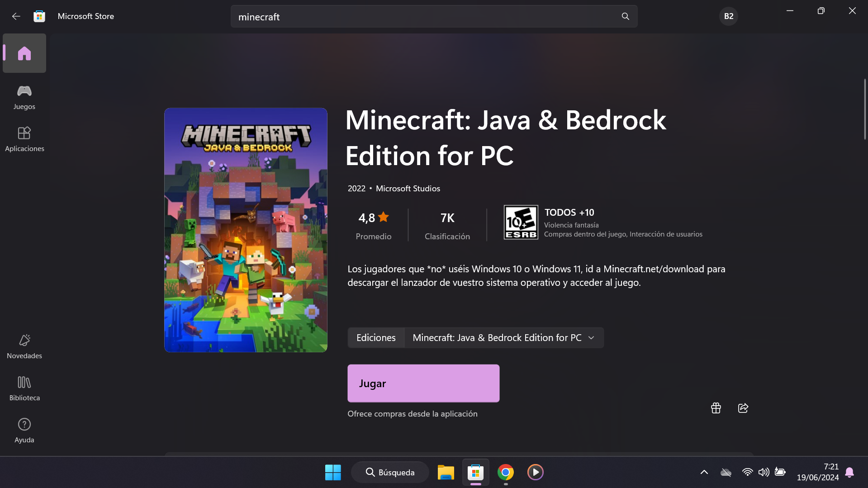Click the 4,8 average star rating
The width and height of the screenshot is (868, 488).
click(374, 225)
